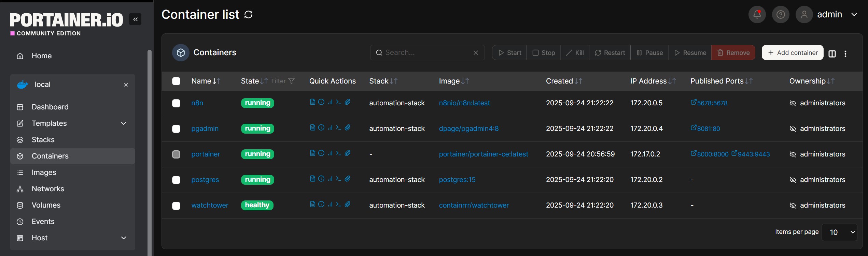868x256 pixels.
Task: Tick the checkbox for the portainer row
Action: click(176, 154)
